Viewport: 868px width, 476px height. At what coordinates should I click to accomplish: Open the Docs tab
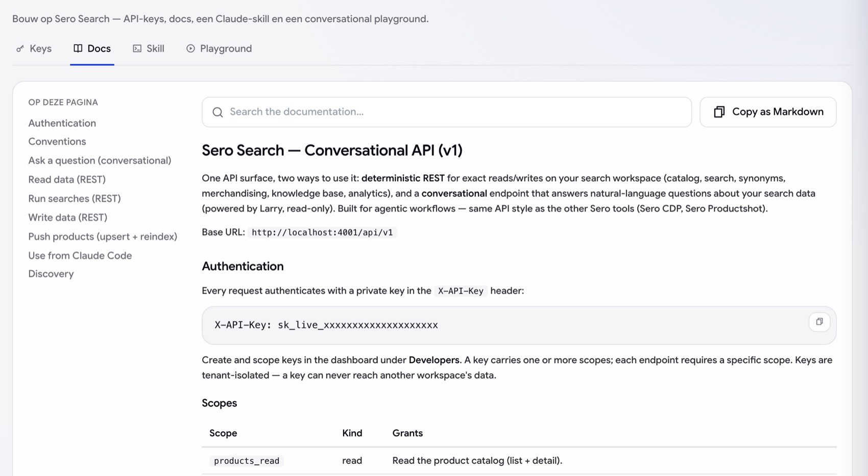[x=92, y=49]
